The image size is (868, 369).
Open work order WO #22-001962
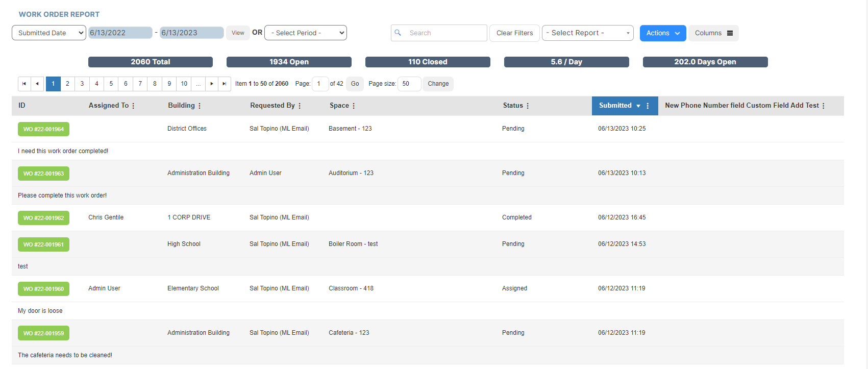[43, 218]
